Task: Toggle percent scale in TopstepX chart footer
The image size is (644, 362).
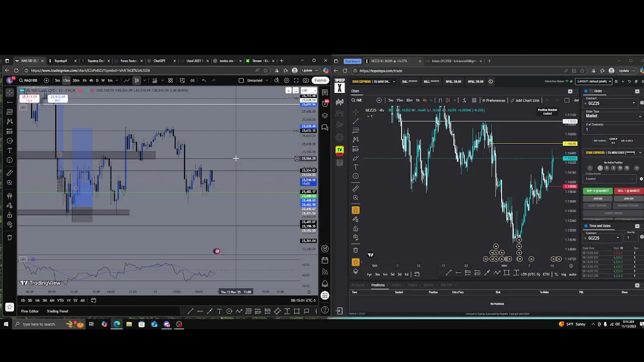Action: [x=556, y=274]
